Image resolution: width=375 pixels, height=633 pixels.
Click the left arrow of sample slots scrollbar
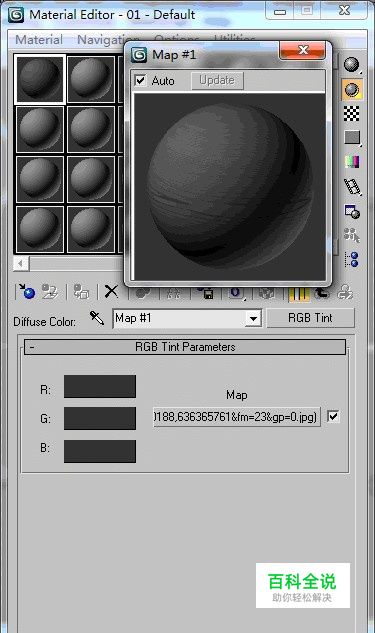point(21,264)
